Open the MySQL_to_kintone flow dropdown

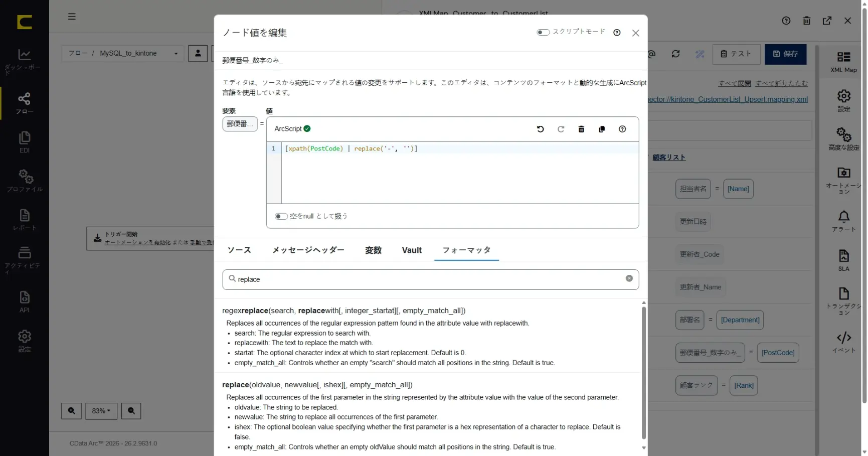pyautogui.click(x=123, y=53)
